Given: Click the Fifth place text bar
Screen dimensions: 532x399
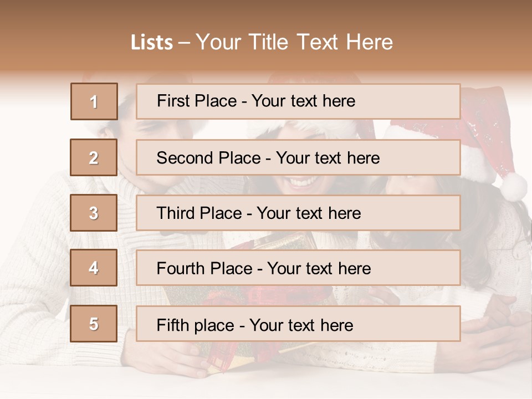Looking at the screenshot, I should [298, 324].
